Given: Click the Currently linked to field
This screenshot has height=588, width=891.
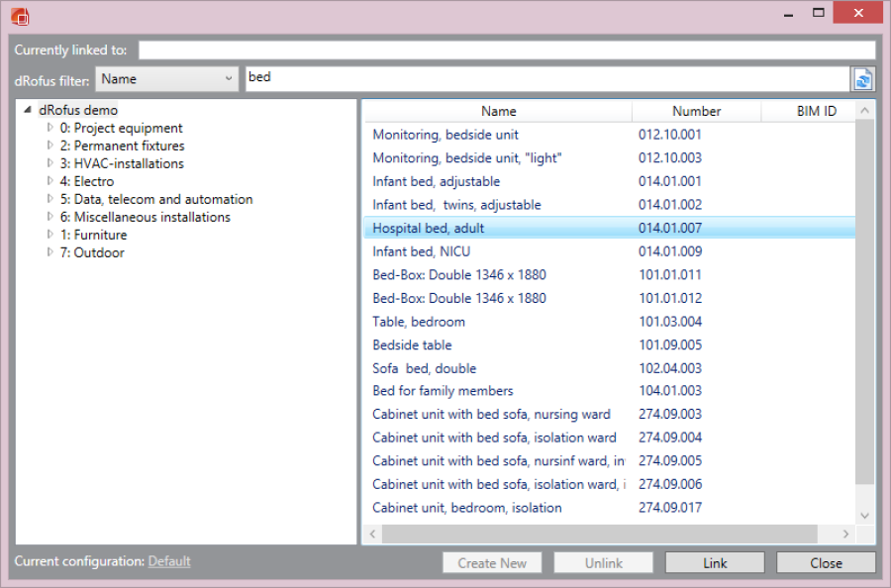Looking at the screenshot, I should [506, 49].
